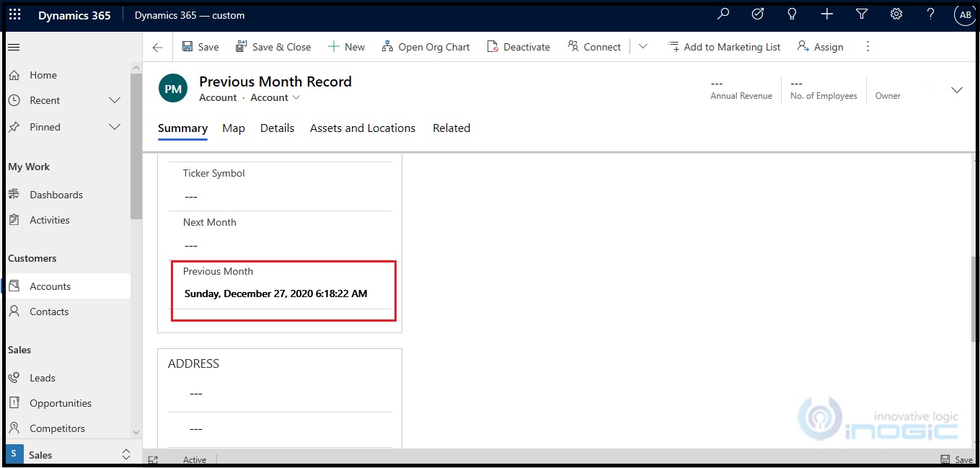980x468 pixels.
Task: Click Save in the command bar
Action: 200,47
